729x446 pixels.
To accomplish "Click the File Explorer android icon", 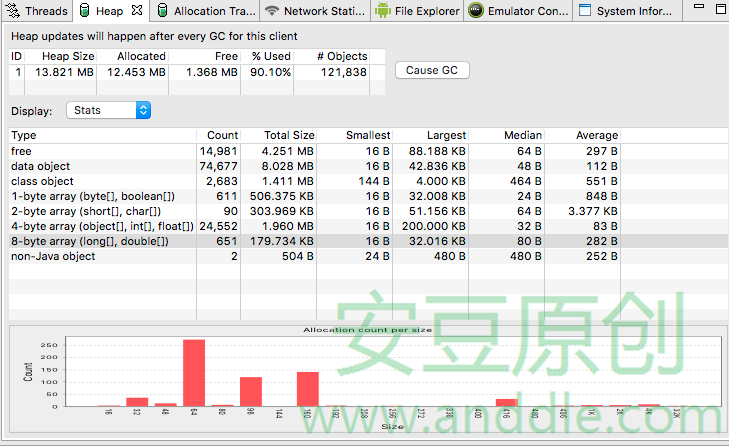I will pos(383,10).
